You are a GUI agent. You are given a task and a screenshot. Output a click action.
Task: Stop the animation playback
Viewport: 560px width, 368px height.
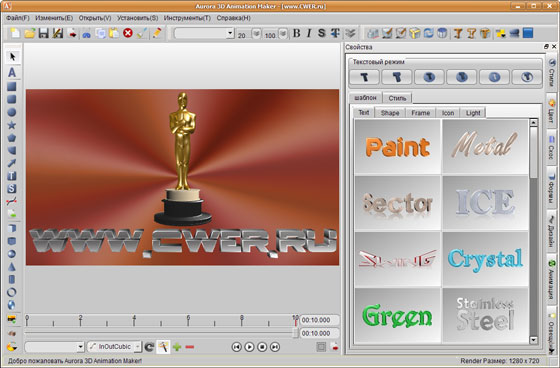(x=262, y=347)
